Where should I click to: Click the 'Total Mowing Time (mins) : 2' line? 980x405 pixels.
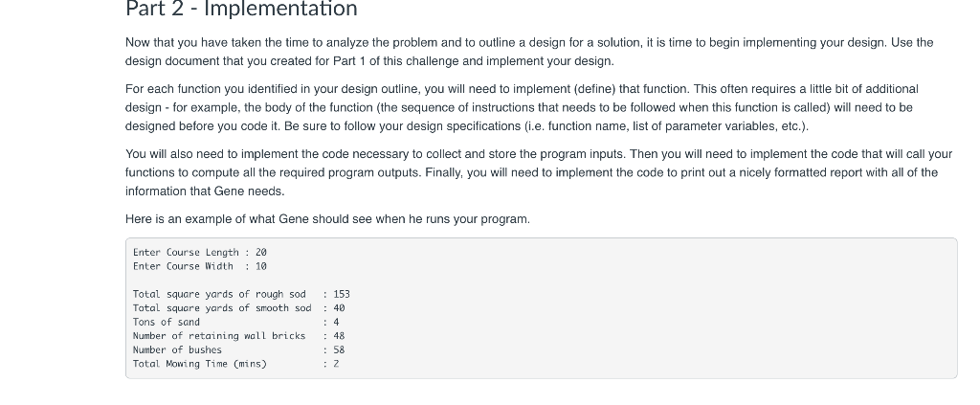(236, 364)
